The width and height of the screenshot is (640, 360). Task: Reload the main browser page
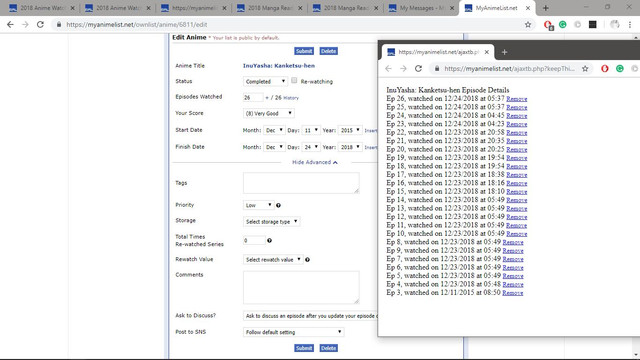point(40,24)
